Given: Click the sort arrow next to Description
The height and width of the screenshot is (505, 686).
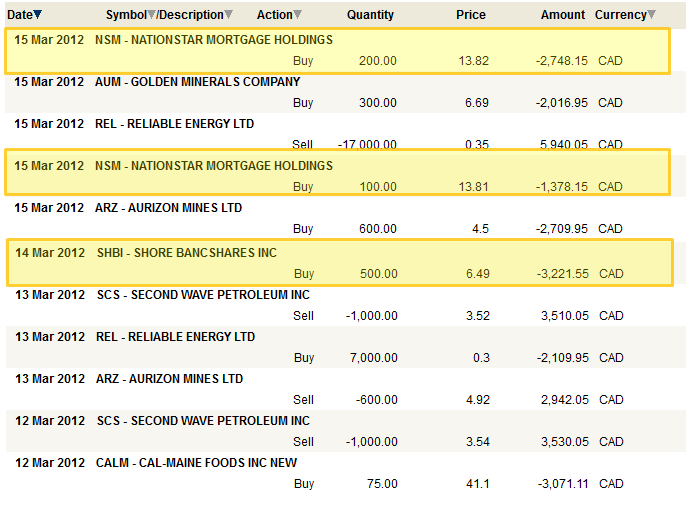Looking at the screenshot, I should tap(229, 15).
